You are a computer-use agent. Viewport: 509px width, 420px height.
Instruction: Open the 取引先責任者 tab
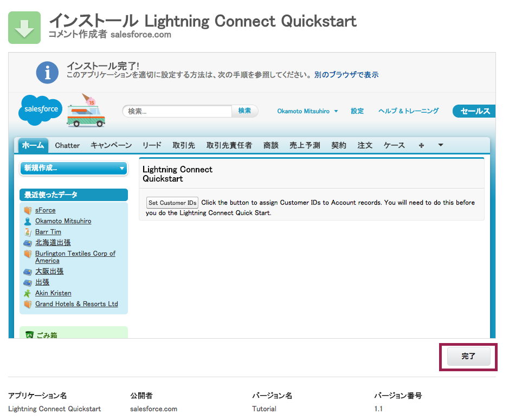(229, 145)
